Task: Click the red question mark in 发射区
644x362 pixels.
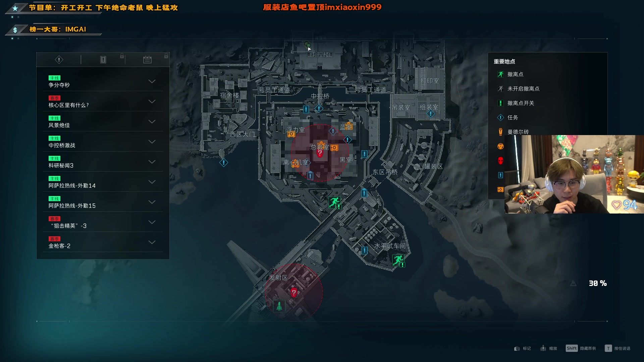Action: pos(294,293)
